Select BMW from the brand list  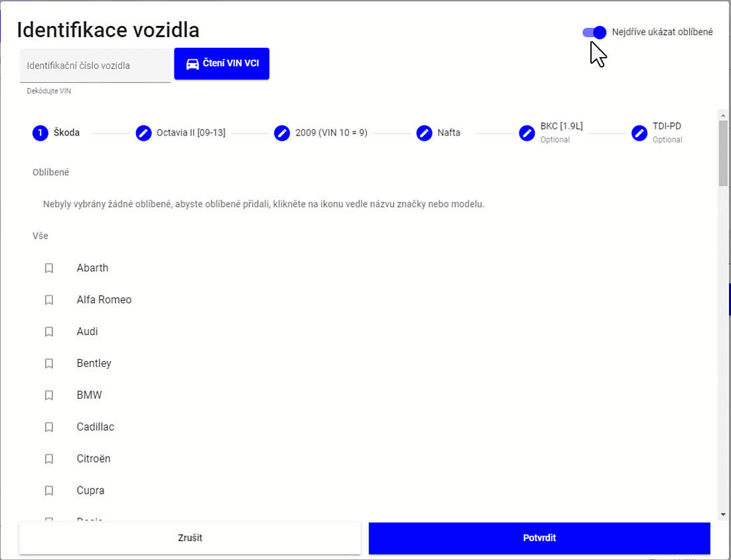tap(89, 395)
